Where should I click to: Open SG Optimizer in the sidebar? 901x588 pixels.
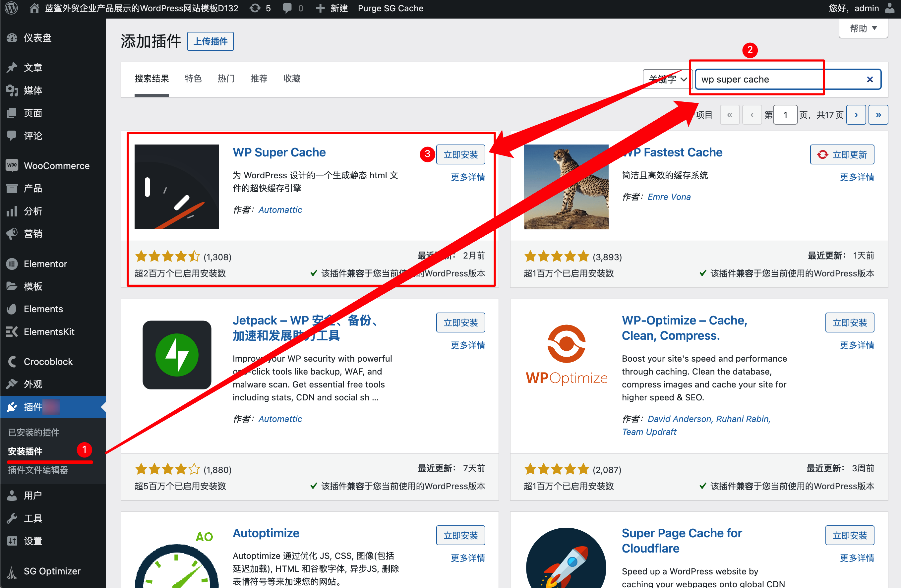[x=53, y=571]
